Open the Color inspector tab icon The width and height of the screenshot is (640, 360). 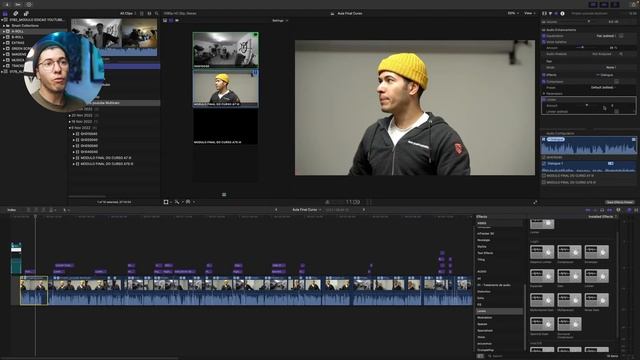pos(550,13)
